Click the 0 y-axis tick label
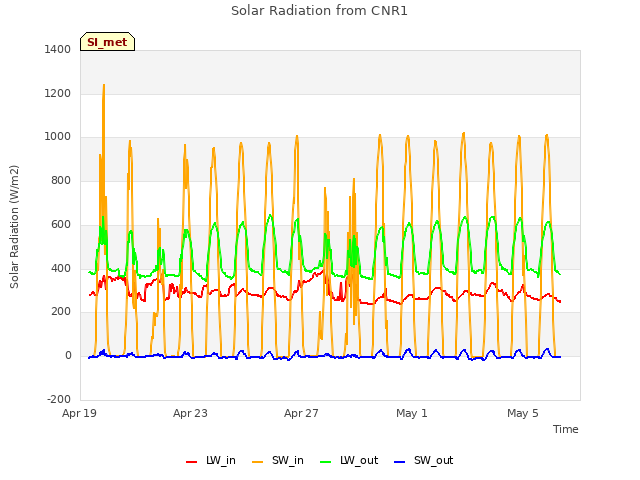The height and width of the screenshot is (480, 640). click(68, 356)
